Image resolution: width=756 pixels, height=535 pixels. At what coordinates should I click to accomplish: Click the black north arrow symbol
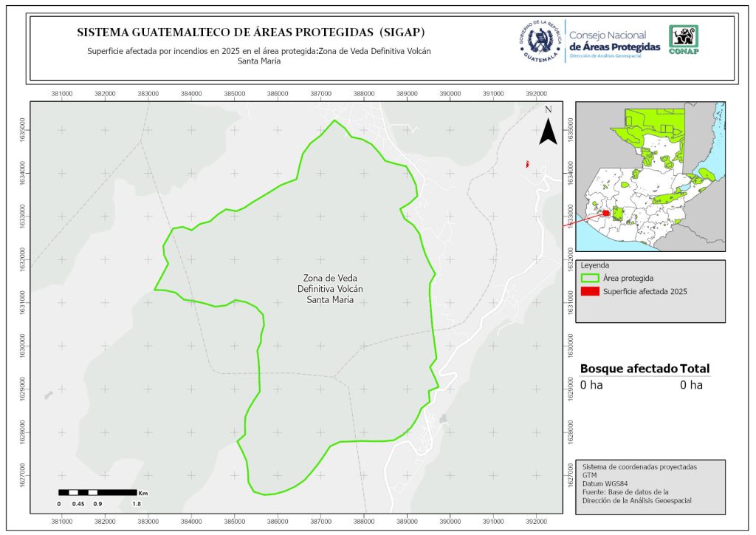click(x=547, y=128)
